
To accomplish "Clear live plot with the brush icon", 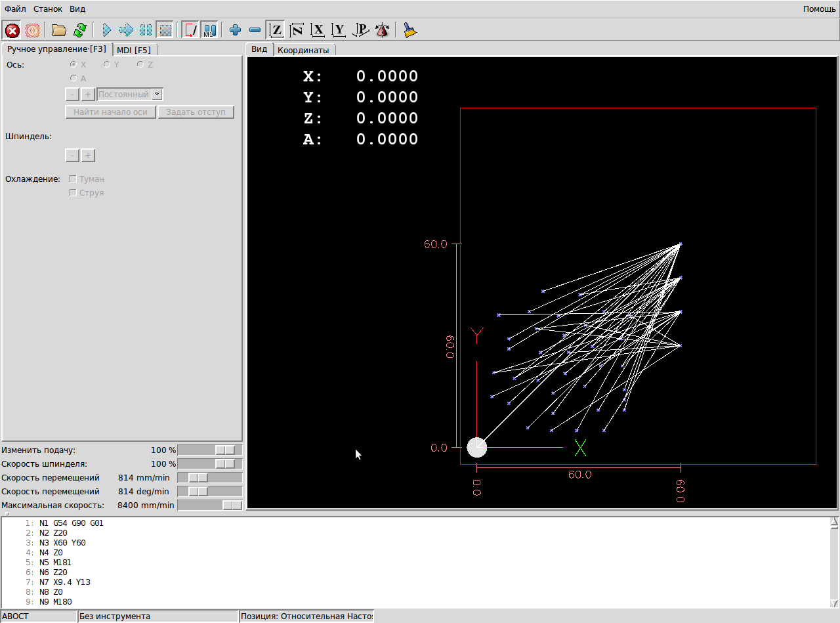I will click(x=410, y=30).
